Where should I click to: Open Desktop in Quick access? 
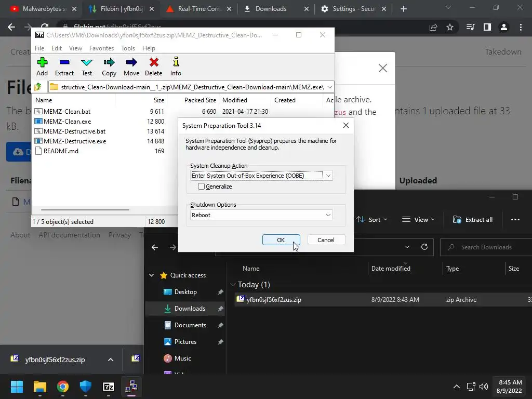click(185, 292)
